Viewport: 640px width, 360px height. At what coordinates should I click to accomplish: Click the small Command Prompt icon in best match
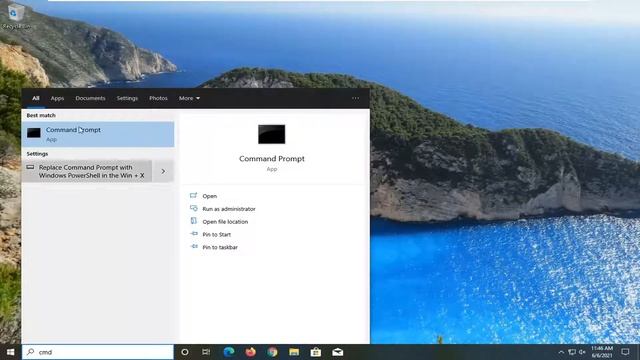point(34,133)
